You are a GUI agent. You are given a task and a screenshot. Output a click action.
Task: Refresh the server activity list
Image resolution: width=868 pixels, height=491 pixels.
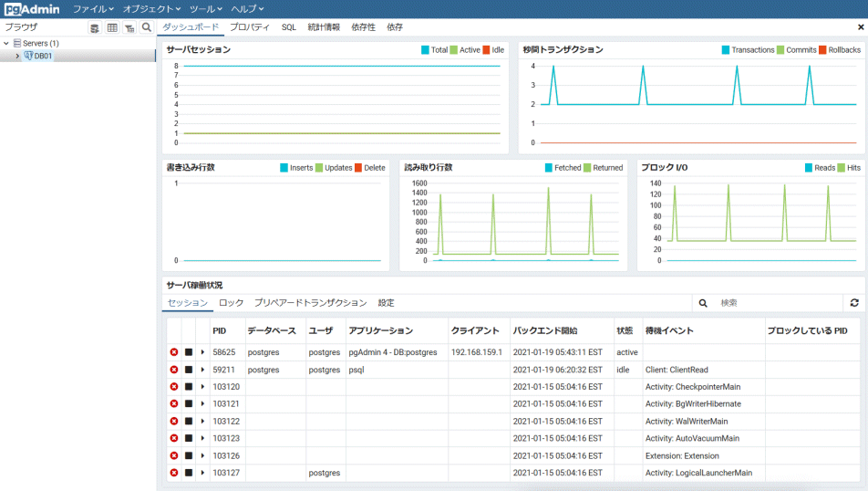tap(854, 302)
